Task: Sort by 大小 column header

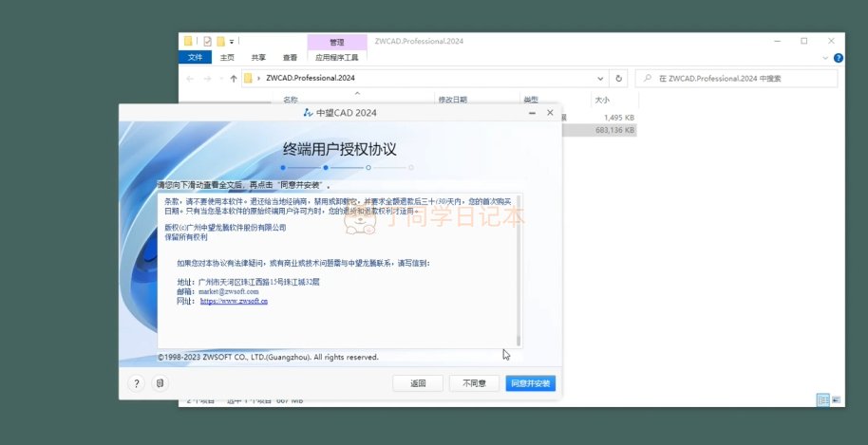Action: pyautogui.click(x=602, y=100)
